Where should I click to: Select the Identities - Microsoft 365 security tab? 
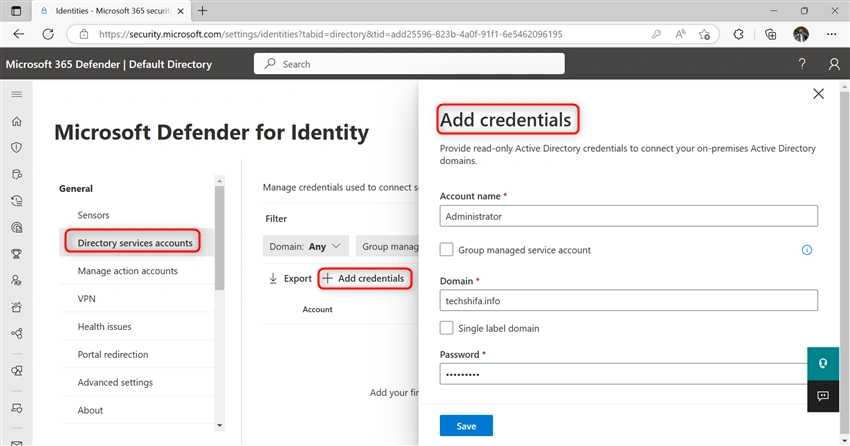tap(113, 11)
